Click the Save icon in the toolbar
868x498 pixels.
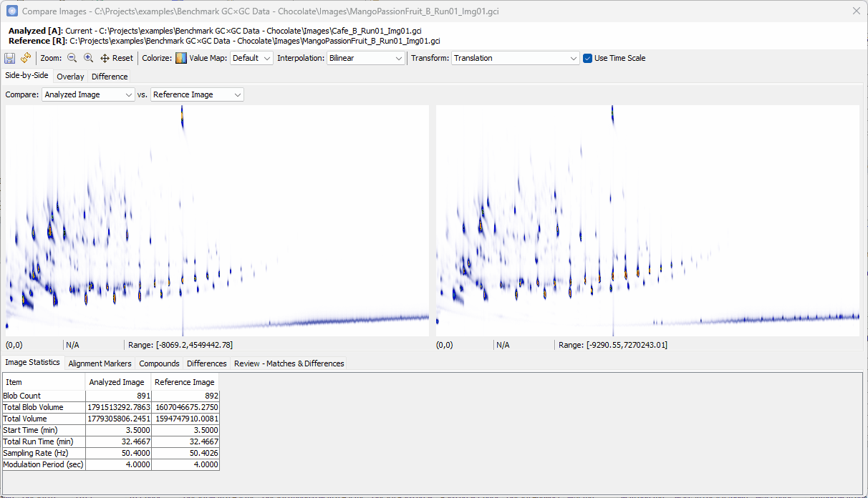point(10,59)
